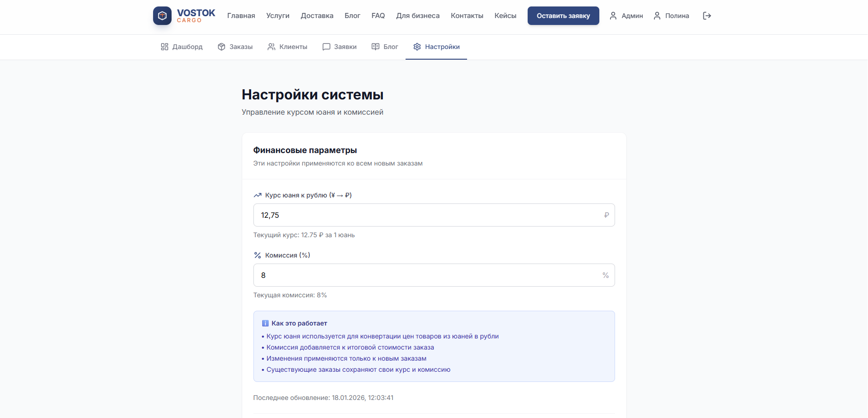Click the Курс юаня к рублю label
Screen dimensions: 868x418
coord(308,195)
